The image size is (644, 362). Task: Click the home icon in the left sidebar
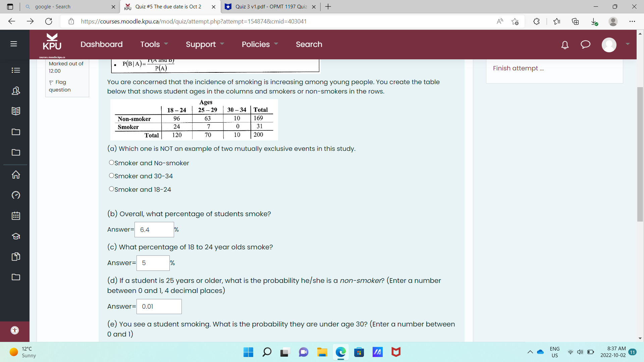point(15,175)
